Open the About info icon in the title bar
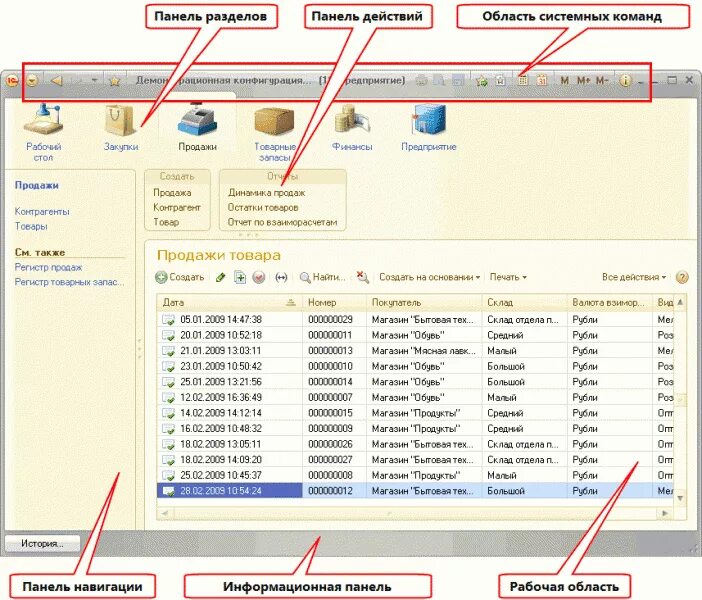The image size is (702, 600). [625, 81]
